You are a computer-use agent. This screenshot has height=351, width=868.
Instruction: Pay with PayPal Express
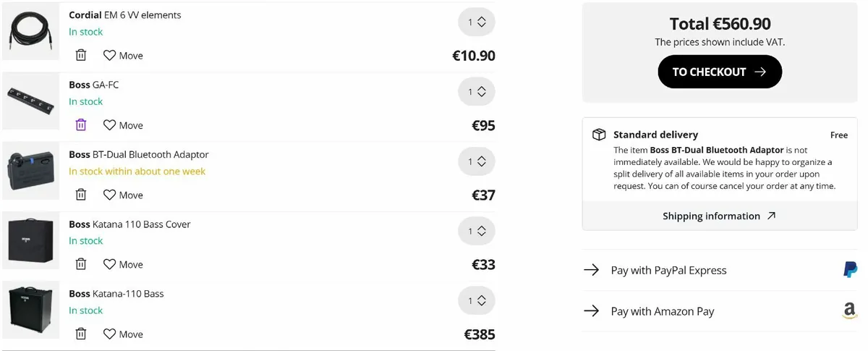[668, 270]
